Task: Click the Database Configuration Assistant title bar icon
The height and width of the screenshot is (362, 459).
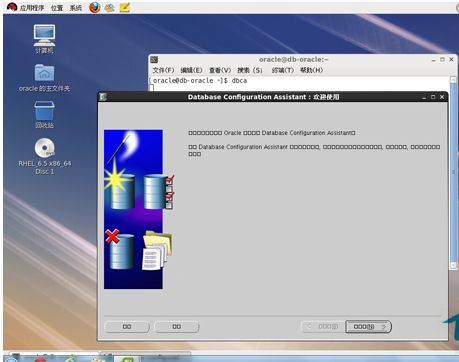Action: coord(103,97)
